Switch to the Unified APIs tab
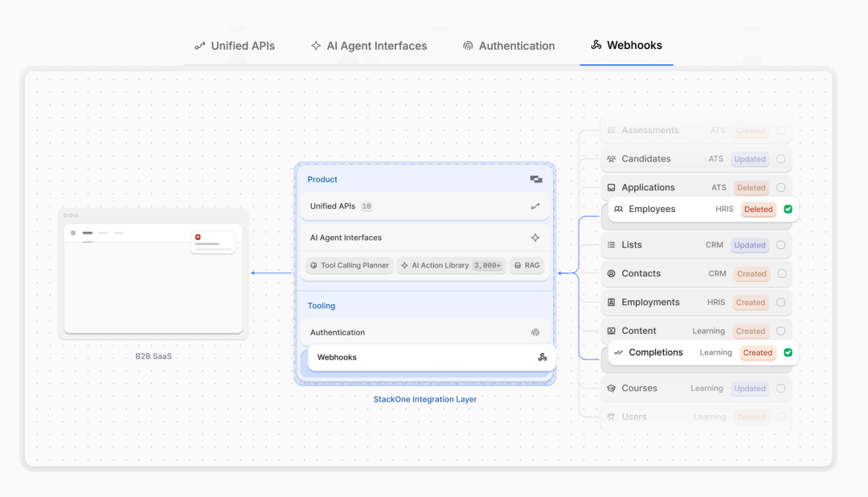The height and width of the screenshot is (497, 868). click(235, 46)
